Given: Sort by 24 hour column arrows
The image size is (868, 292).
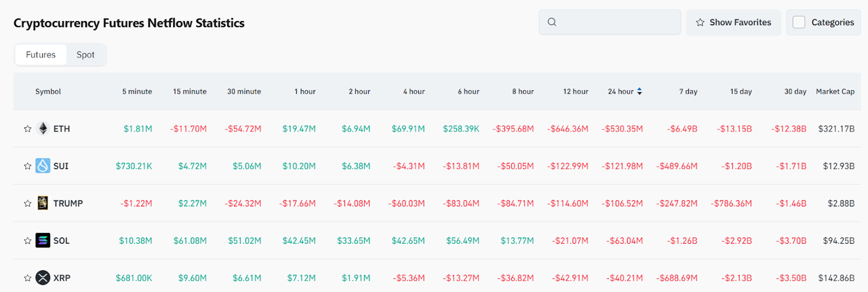Looking at the screenshot, I should pyautogui.click(x=639, y=91).
